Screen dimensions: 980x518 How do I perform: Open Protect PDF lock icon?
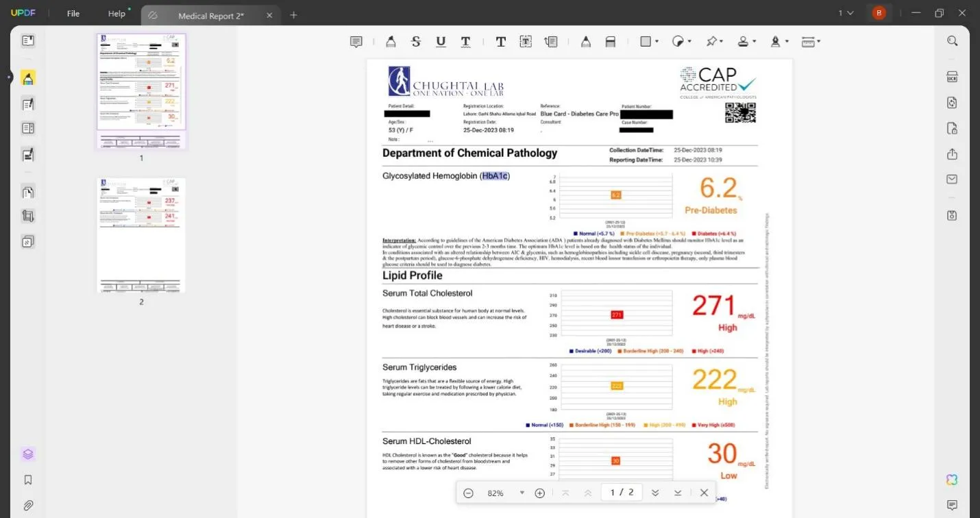(x=952, y=129)
